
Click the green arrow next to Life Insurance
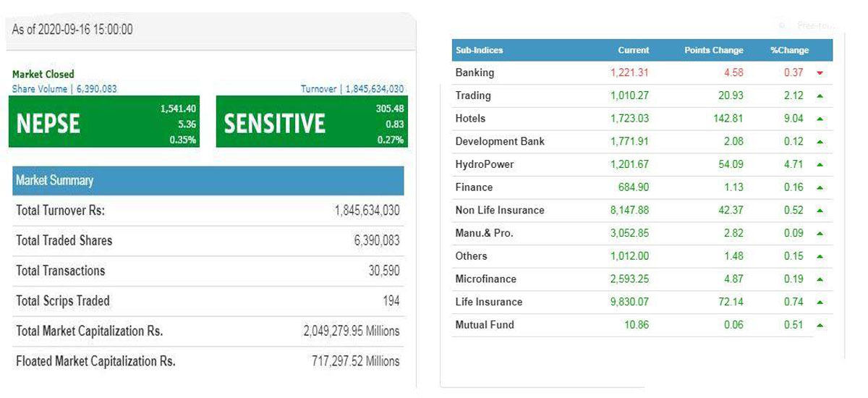point(820,302)
